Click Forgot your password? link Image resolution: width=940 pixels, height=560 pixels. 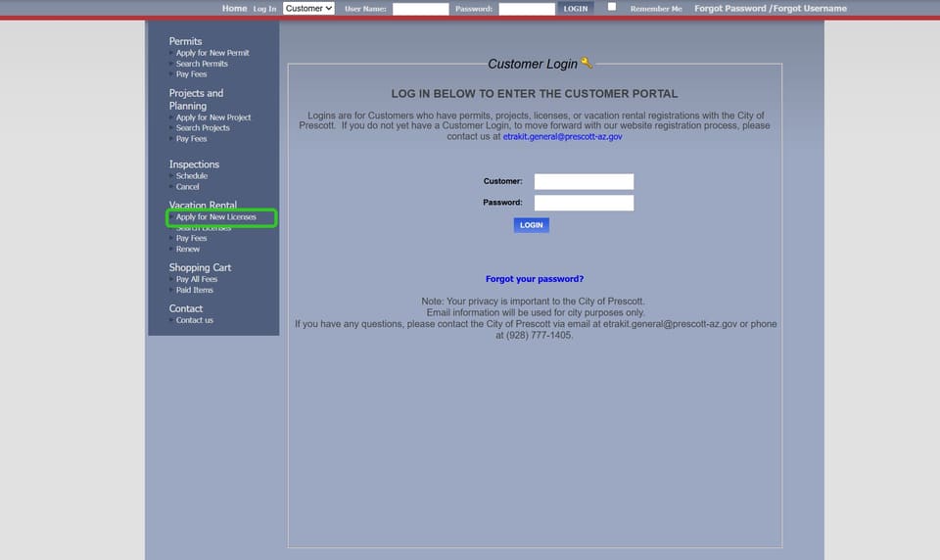(535, 279)
